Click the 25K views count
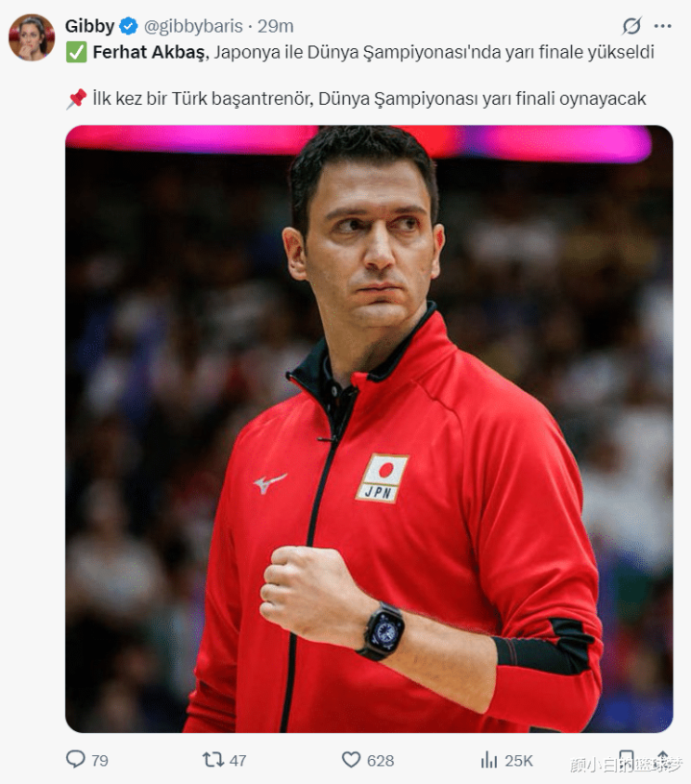Viewport: 691px width, 784px height. (x=519, y=761)
